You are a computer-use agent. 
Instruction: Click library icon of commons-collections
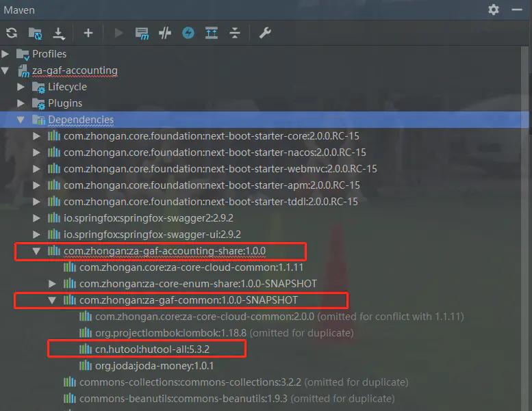[70, 382]
